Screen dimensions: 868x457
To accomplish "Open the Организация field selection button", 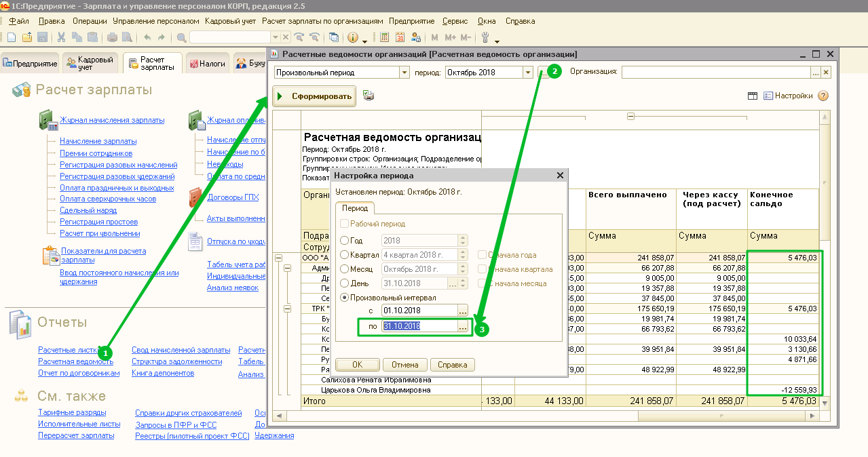I will pyautogui.click(x=816, y=73).
